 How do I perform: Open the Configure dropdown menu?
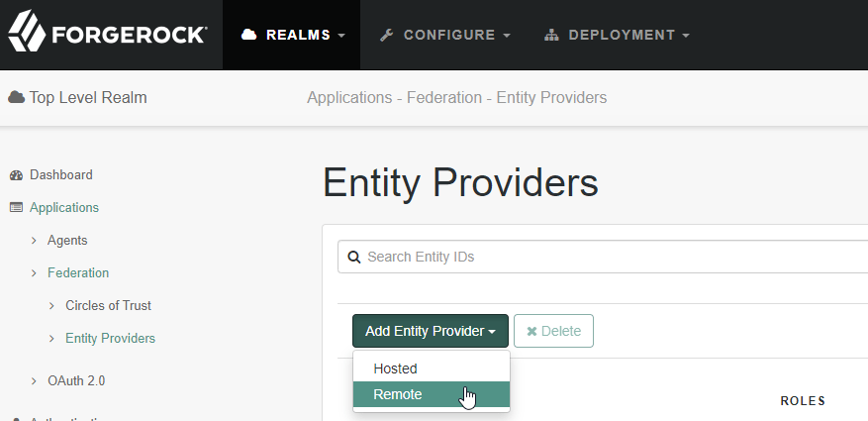coord(446,35)
